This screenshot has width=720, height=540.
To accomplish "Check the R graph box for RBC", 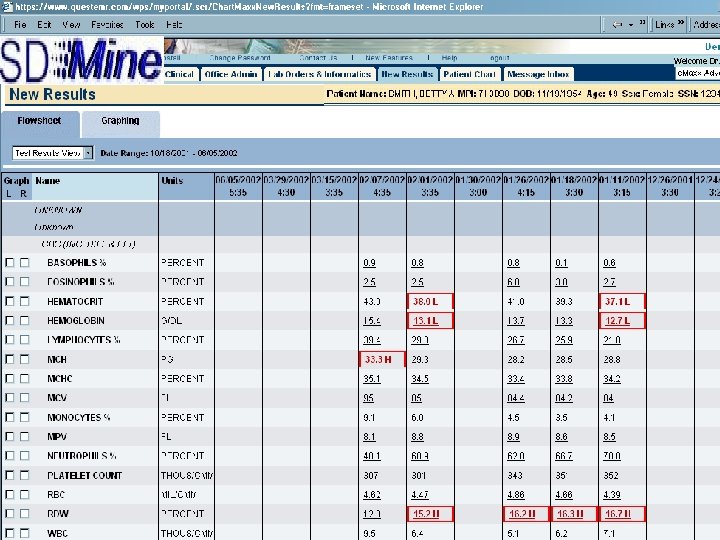I will [x=24, y=495].
